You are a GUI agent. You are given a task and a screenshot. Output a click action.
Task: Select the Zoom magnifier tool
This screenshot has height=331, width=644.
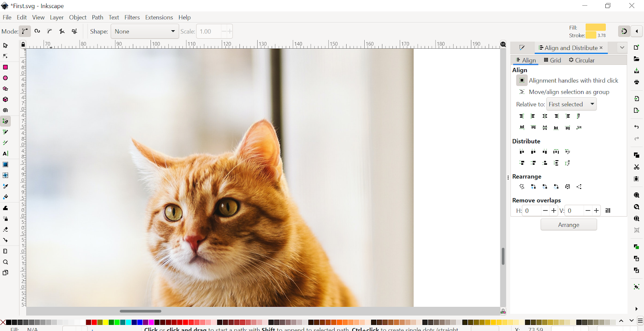[x=6, y=262]
